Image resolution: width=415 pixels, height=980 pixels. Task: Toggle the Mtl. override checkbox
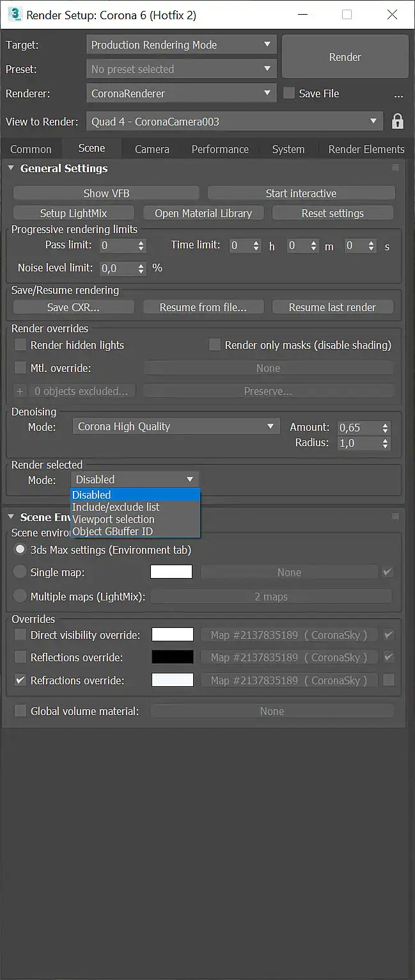20,367
